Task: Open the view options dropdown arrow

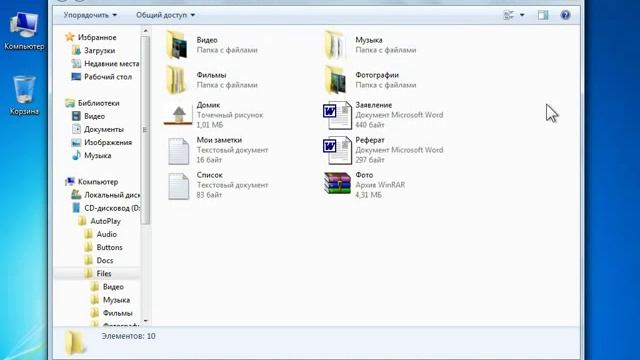Action: point(522,15)
